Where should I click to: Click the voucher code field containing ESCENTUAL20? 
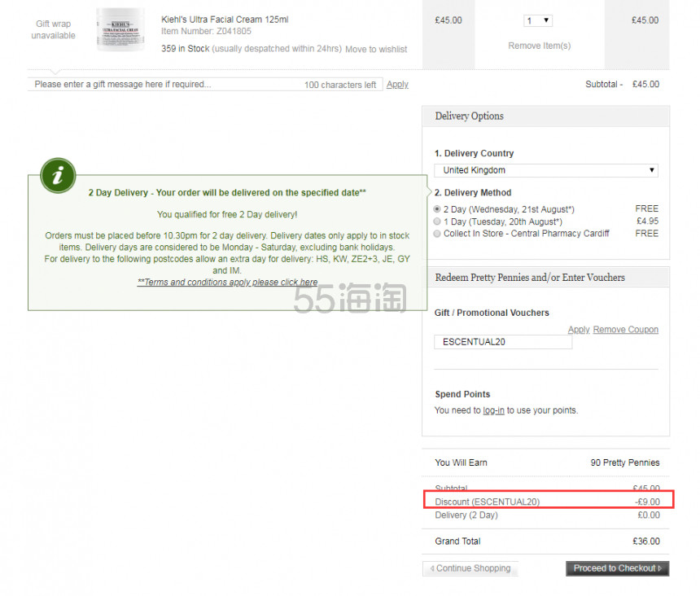(503, 342)
